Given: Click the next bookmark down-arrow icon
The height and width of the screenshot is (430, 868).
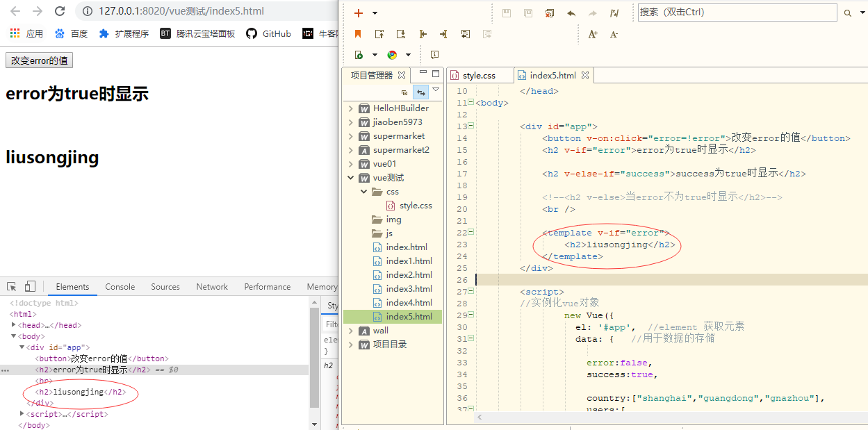Looking at the screenshot, I should [401, 34].
